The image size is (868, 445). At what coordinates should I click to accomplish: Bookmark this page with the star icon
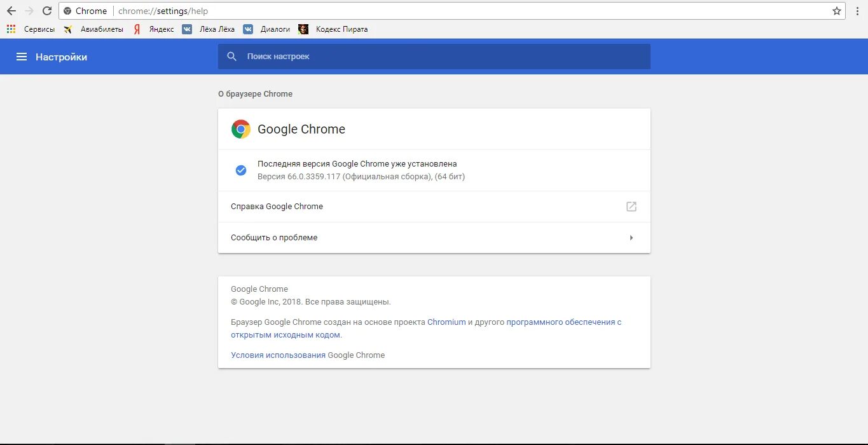coord(837,11)
